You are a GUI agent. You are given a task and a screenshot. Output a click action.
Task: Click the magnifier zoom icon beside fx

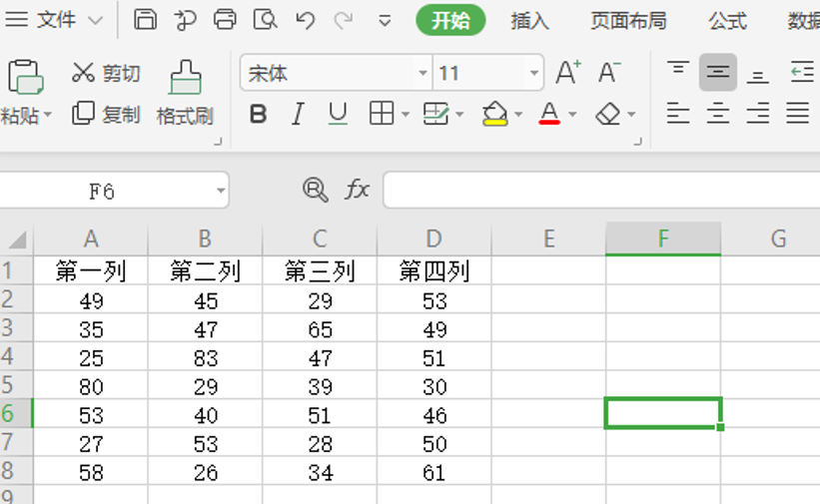316,190
